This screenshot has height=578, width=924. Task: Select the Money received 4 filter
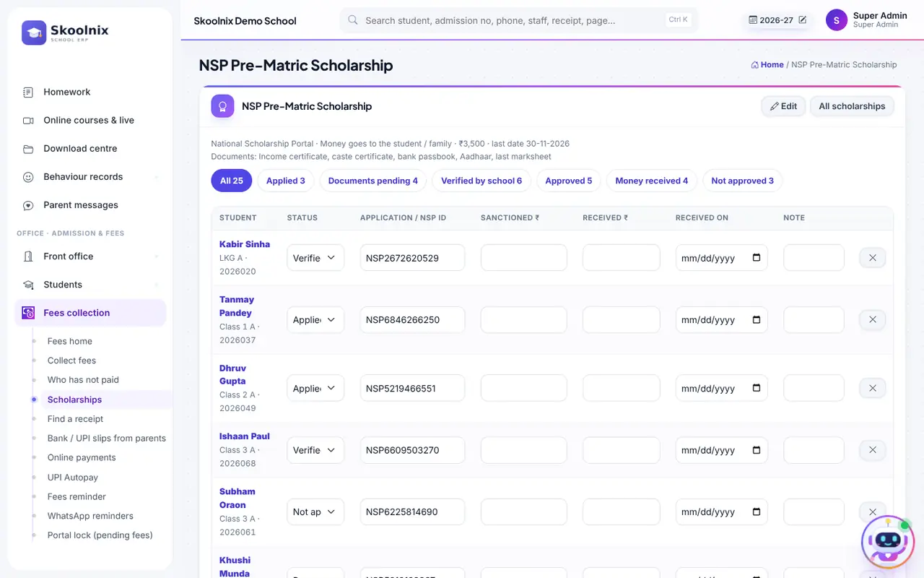pos(651,181)
